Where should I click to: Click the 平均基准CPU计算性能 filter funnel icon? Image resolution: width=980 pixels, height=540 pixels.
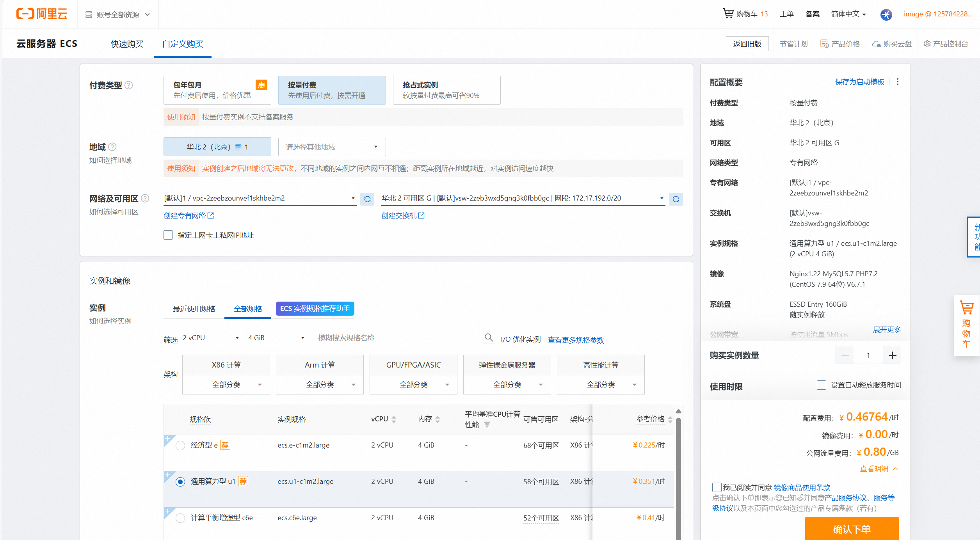click(x=487, y=425)
